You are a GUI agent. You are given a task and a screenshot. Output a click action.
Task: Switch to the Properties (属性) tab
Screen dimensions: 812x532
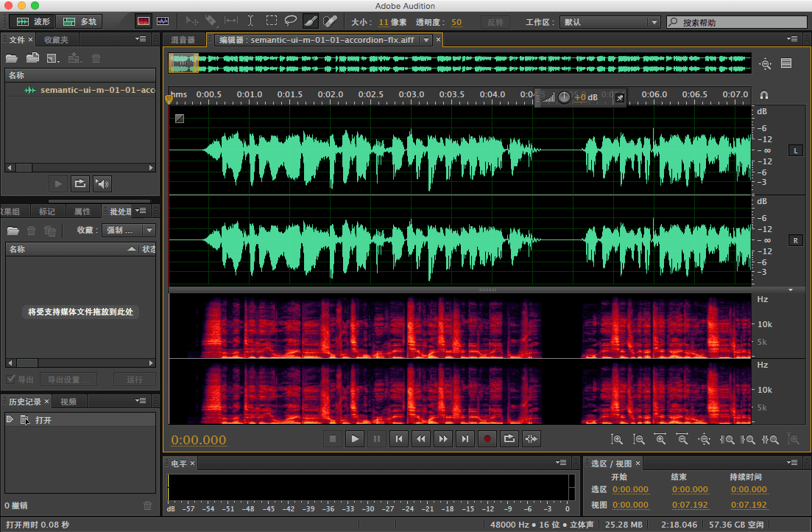coord(82,211)
